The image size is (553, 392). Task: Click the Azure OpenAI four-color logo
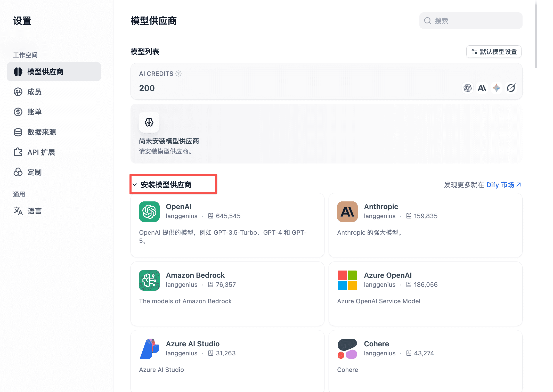tap(347, 280)
